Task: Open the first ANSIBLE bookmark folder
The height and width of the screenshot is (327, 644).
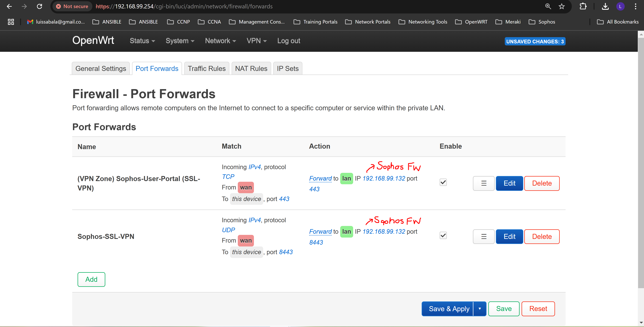Action: coord(107,22)
